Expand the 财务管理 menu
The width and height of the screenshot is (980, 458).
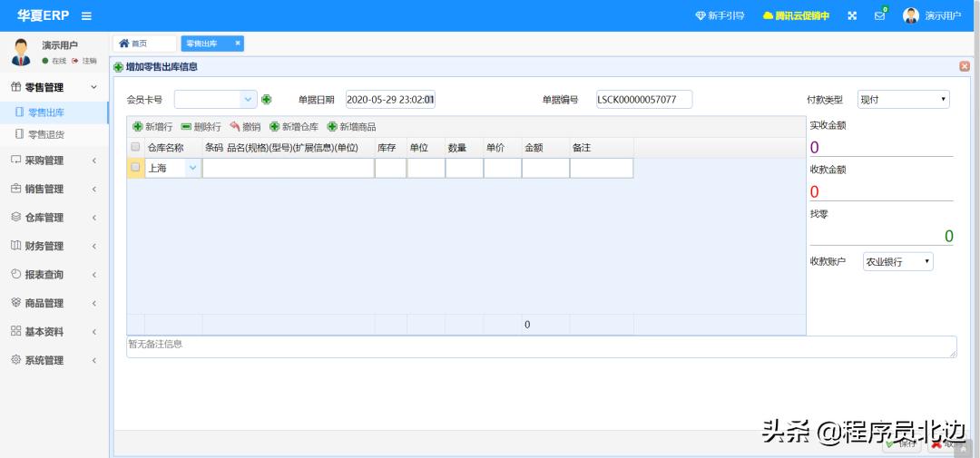click(54, 246)
